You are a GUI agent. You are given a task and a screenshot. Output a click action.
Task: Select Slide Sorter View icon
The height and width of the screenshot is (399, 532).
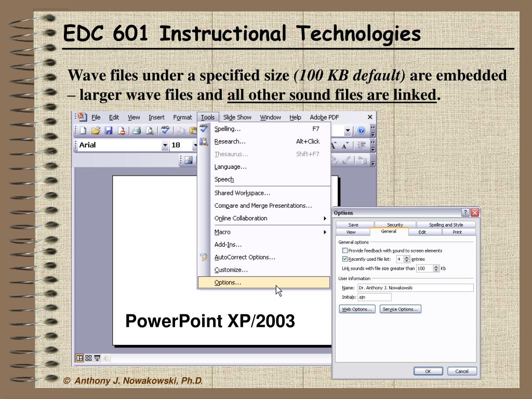88,358
